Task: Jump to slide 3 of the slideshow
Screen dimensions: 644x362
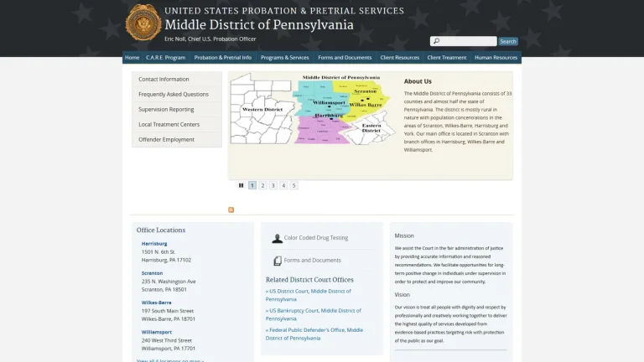Action: [273, 185]
